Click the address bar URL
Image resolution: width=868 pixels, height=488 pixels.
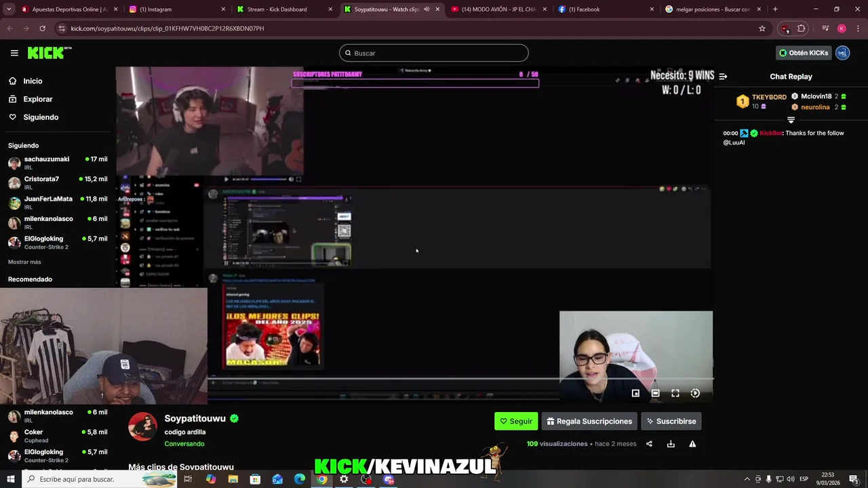(x=167, y=28)
